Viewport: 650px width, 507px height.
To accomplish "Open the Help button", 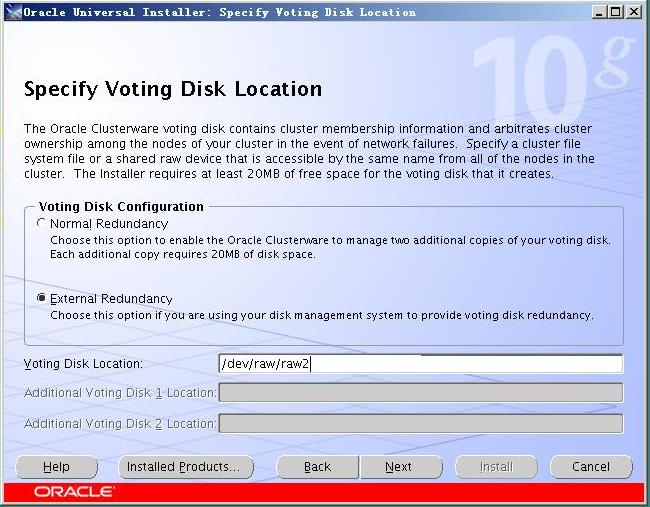I will [x=56, y=467].
